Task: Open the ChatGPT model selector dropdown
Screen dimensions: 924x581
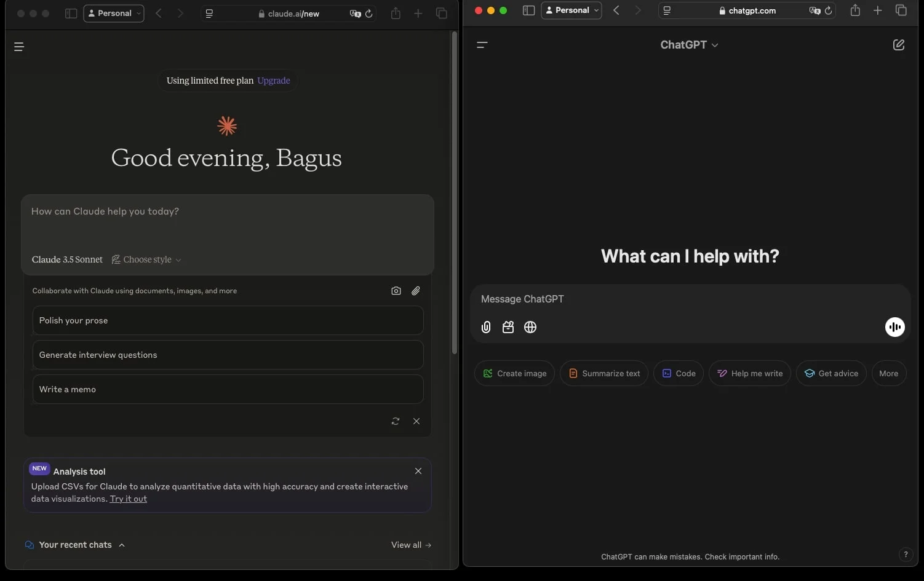Action: click(x=689, y=45)
